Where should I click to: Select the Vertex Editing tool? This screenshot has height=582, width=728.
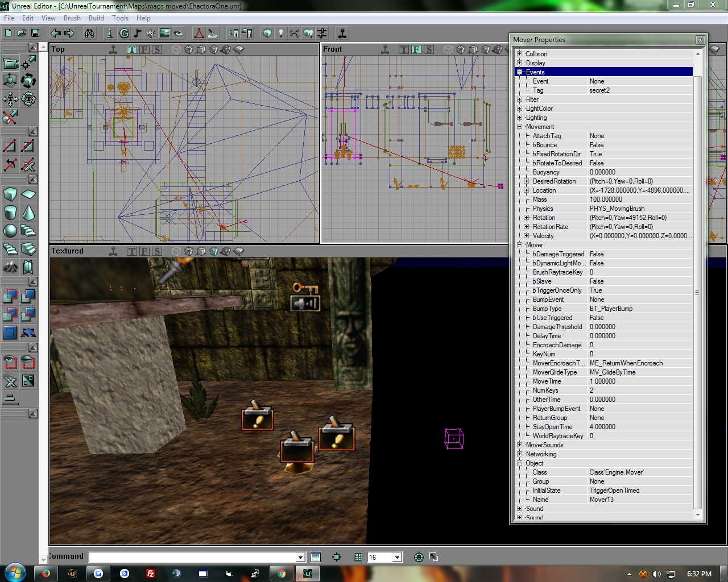click(x=28, y=63)
